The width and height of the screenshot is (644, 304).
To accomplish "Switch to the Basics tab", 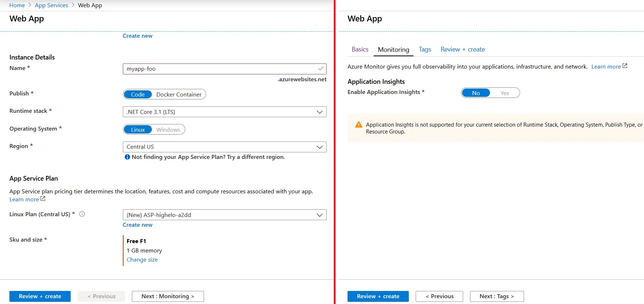I will click(360, 49).
